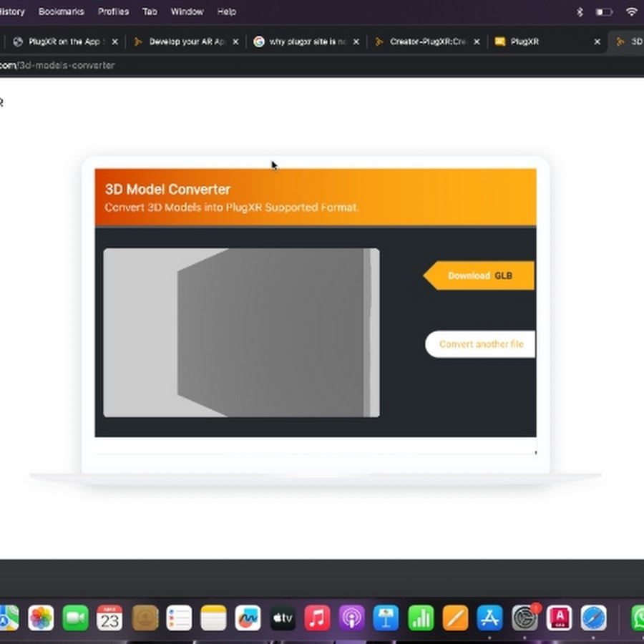The image size is (644, 644).
Task: Launch the Apple TV app
Action: point(283,618)
